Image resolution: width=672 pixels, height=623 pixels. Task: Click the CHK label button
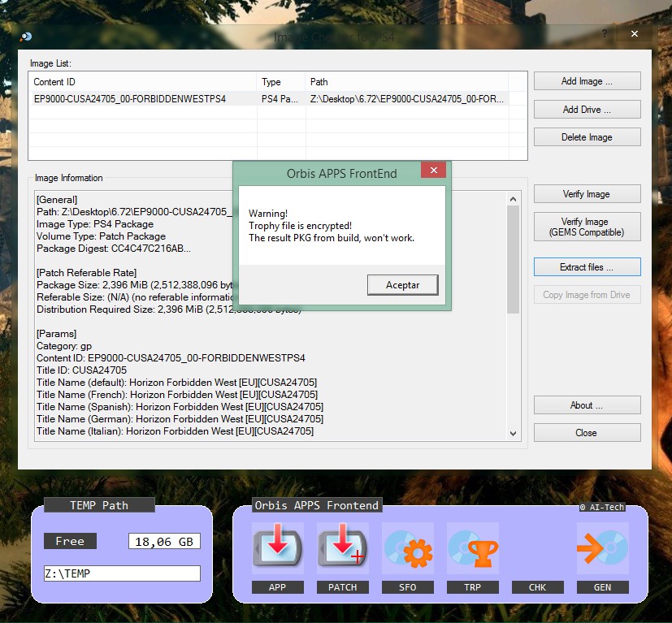[x=537, y=587]
